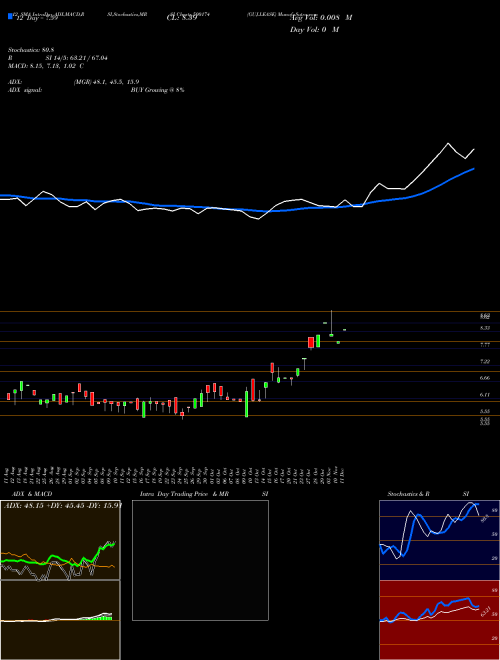Click the 'ADX: 48.15 +DY: 45.45 -DY: 15.91' header
Image resolution: width=500 pixels, height=660 pixels.
62,505
